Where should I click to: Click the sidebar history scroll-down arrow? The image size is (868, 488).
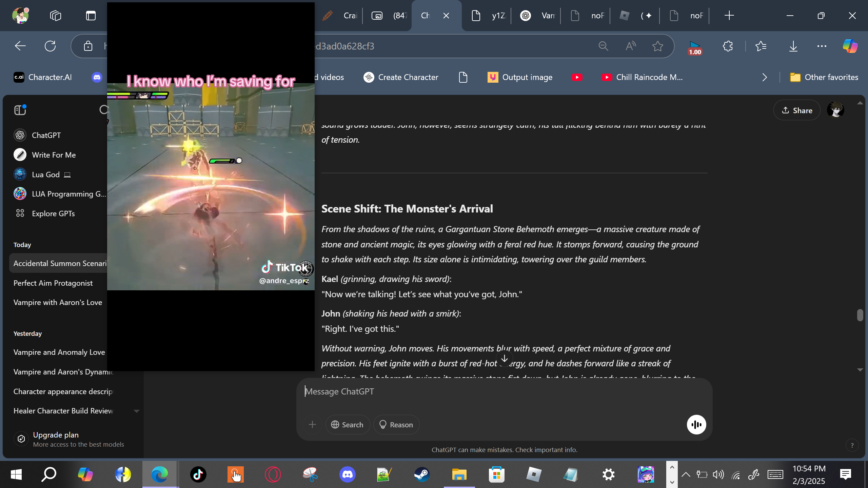click(x=137, y=411)
